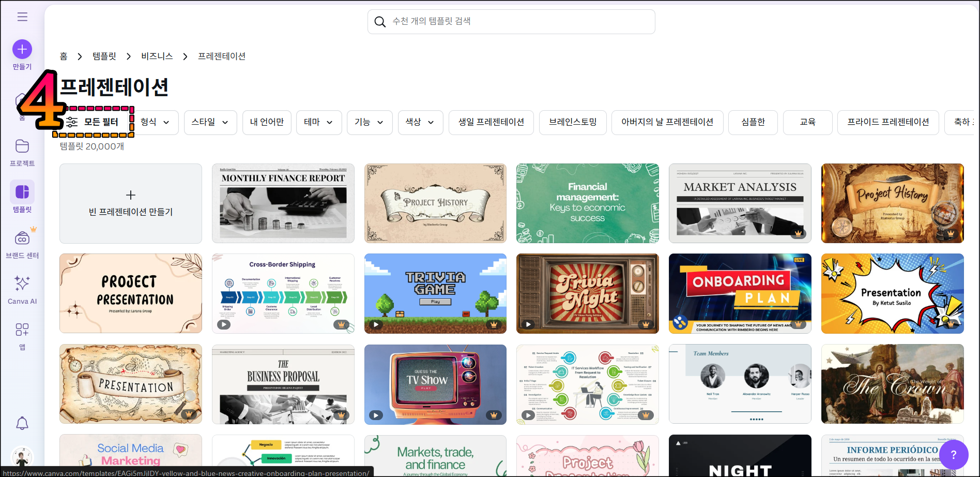Expand the 형식 dropdown filter
Viewport: 980px width, 477px height.
point(155,123)
